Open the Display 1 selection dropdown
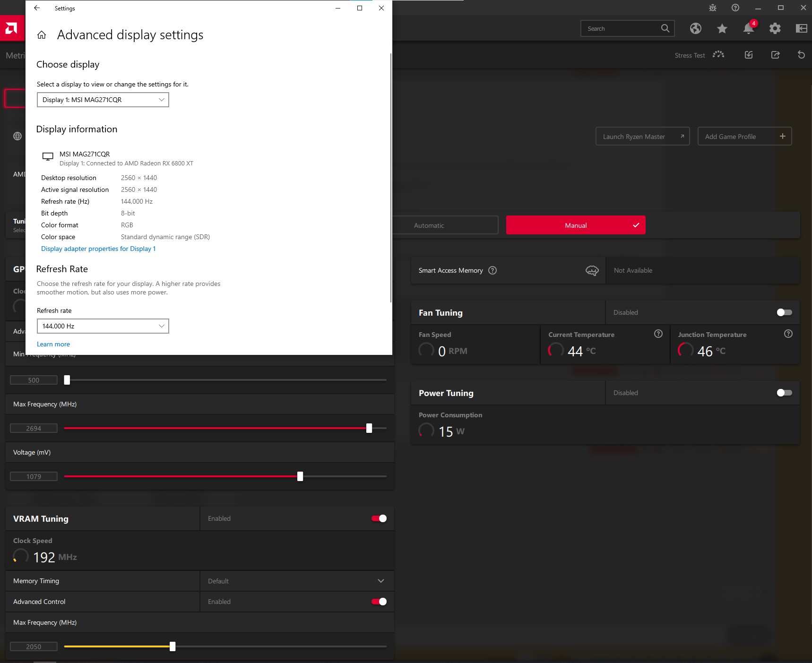Viewport: 812px width, 663px height. click(103, 100)
